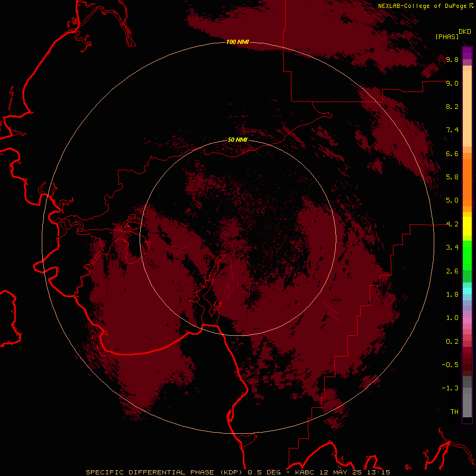Click the 13:15 timestamp in the caption
The width and height of the screenshot is (476, 476).
(x=378, y=472)
